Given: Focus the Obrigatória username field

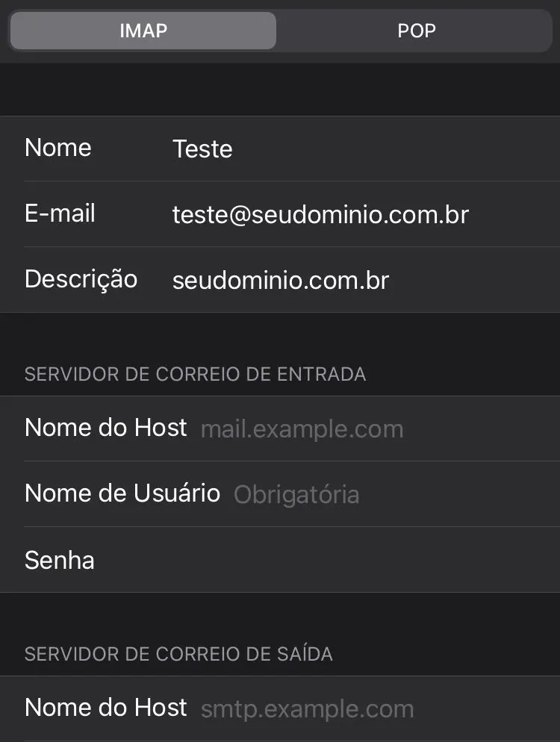Looking at the screenshot, I should coord(296,494).
